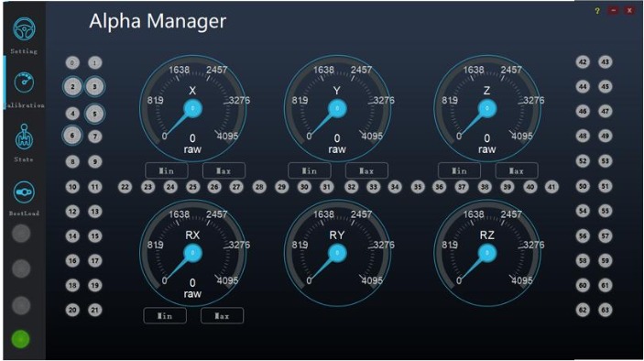Click the X gauge "0 raw" value
The image size is (644, 361).
coord(192,144)
